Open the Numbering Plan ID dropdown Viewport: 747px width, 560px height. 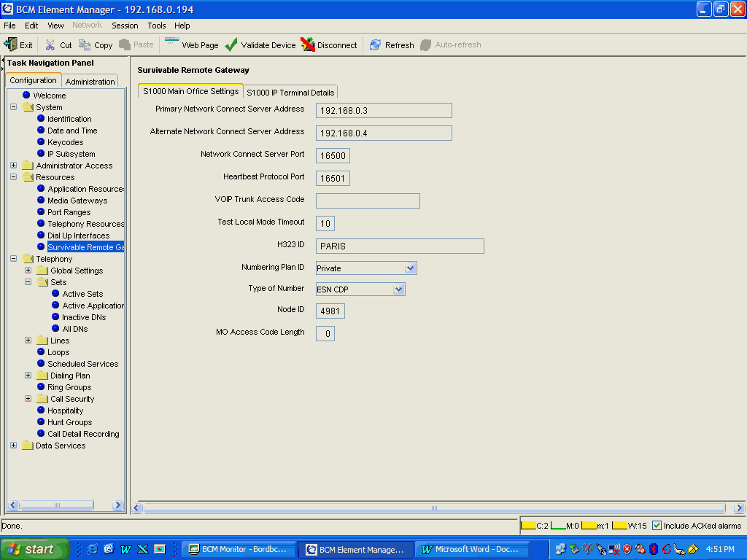[410, 268]
